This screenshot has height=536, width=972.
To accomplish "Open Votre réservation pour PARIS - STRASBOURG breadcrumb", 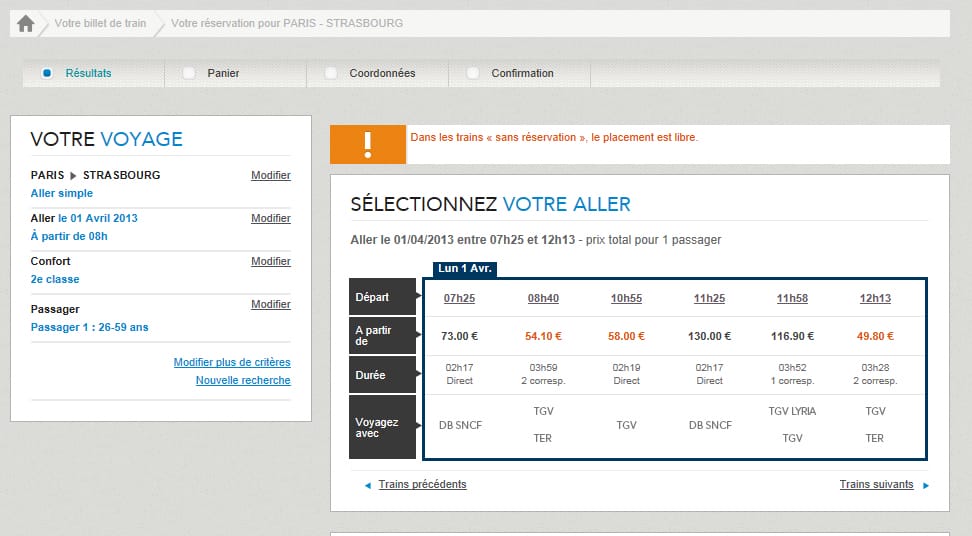I will click(x=287, y=24).
